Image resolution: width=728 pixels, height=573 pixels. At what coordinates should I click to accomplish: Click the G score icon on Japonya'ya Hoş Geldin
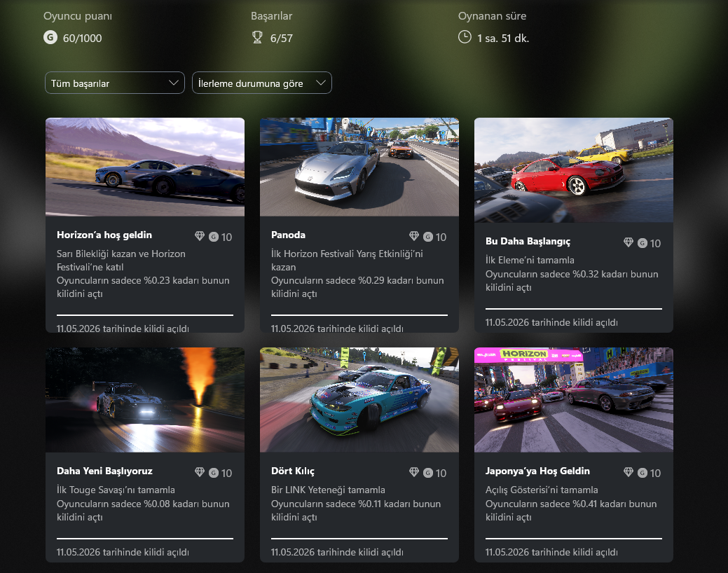643,473
